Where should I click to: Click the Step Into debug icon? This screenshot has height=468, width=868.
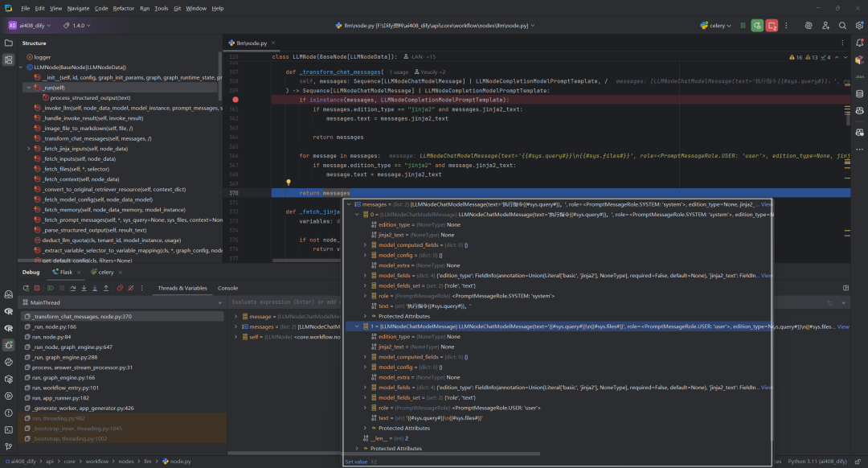[84, 288]
